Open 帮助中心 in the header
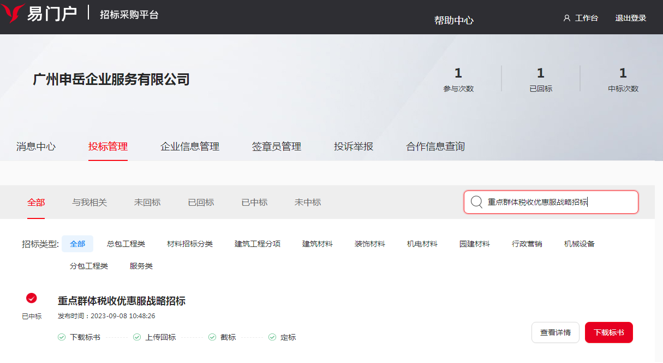Image resolution: width=663 pixels, height=363 pixels. click(454, 20)
